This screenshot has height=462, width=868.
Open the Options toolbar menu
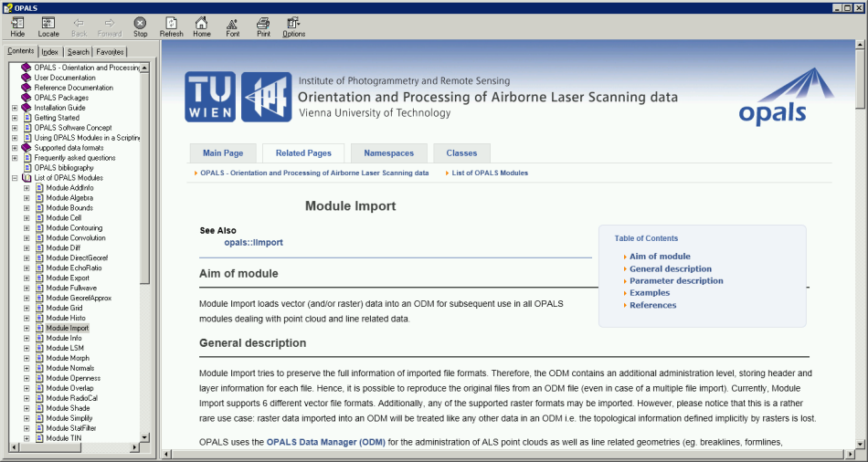(x=293, y=26)
